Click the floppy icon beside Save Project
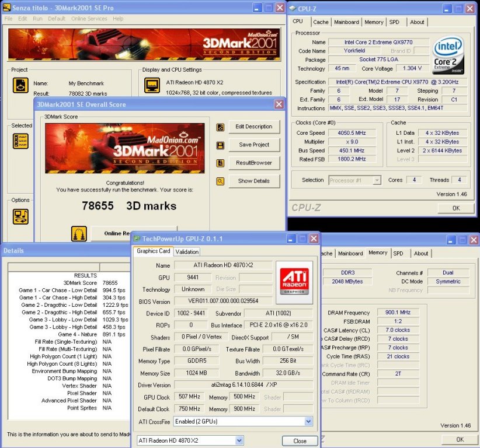Viewport: 480px width, 448px height. pos(220,145)
